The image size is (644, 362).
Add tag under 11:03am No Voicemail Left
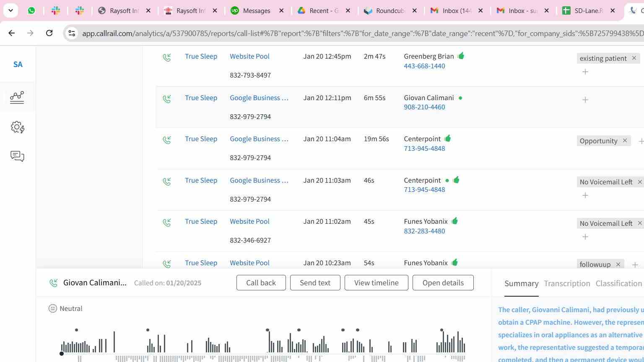point(585,195)
